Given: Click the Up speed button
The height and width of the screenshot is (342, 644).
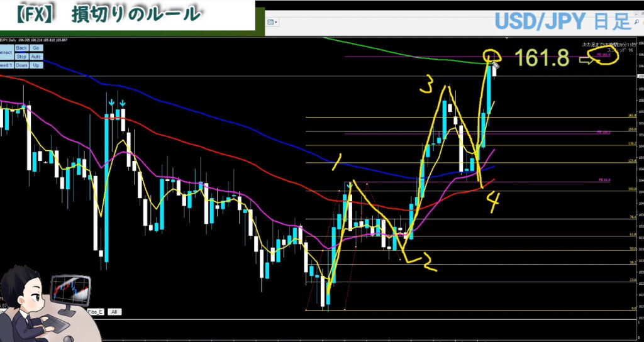Looking at the screenshot, I should click(x=36, y=65).
